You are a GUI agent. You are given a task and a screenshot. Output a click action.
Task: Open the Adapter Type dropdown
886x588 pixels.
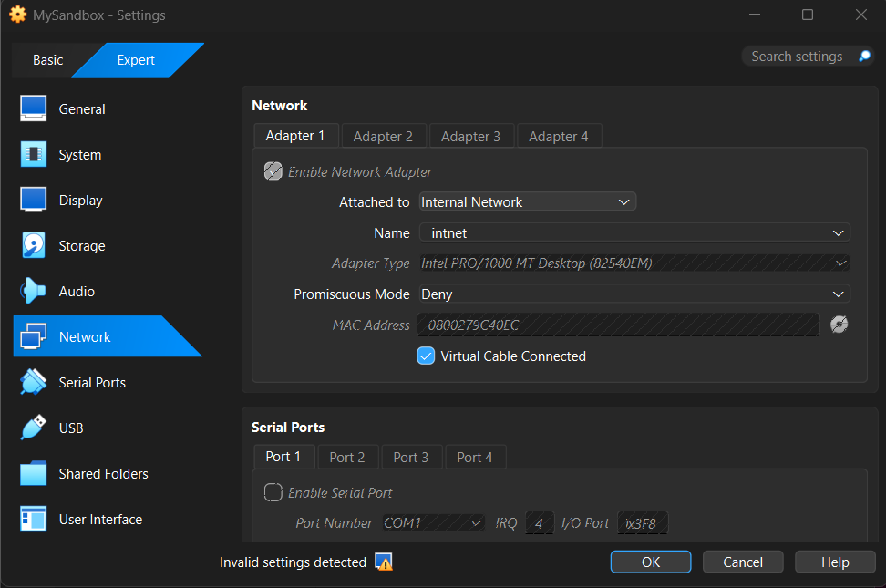point(634,263)
